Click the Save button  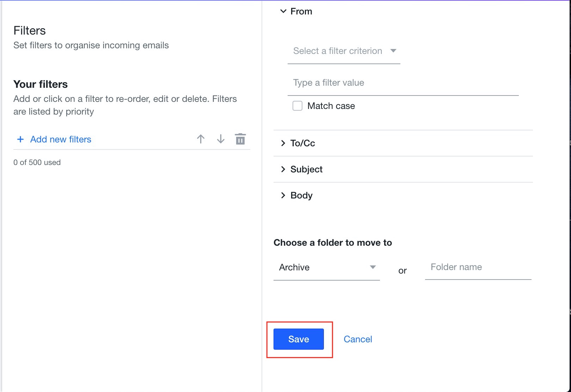[x=299, y=339]
